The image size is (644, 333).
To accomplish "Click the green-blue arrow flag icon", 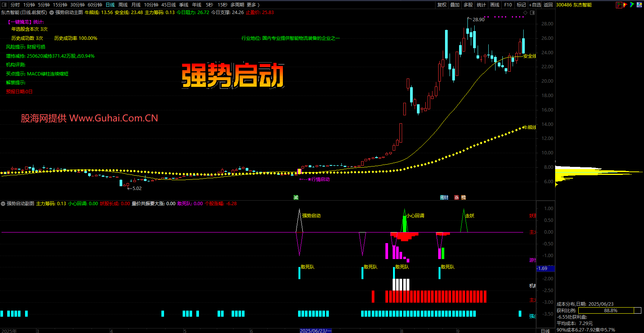I will coord(632,5).
